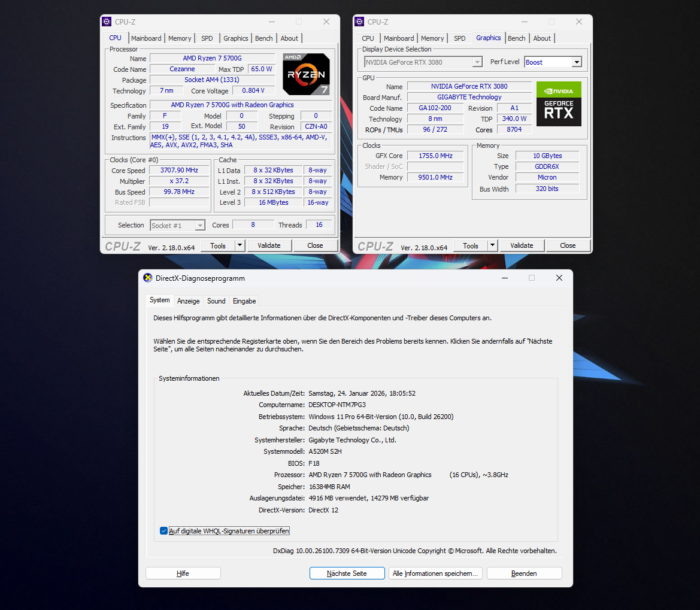Image resolution: width=700 pixels, height=610 pixels.
Task: Minimize the DirectX-Diagnoseprogramm window
Action: 504,278
